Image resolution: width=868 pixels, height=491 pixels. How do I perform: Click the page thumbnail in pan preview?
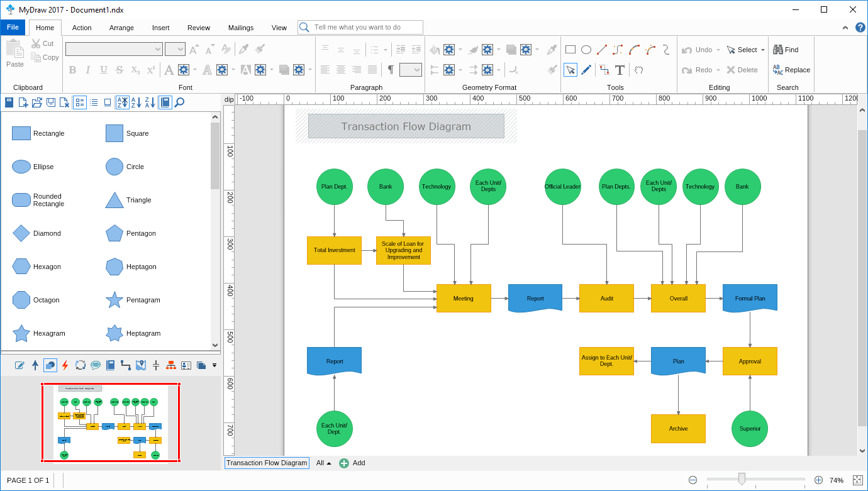point(111,422)
